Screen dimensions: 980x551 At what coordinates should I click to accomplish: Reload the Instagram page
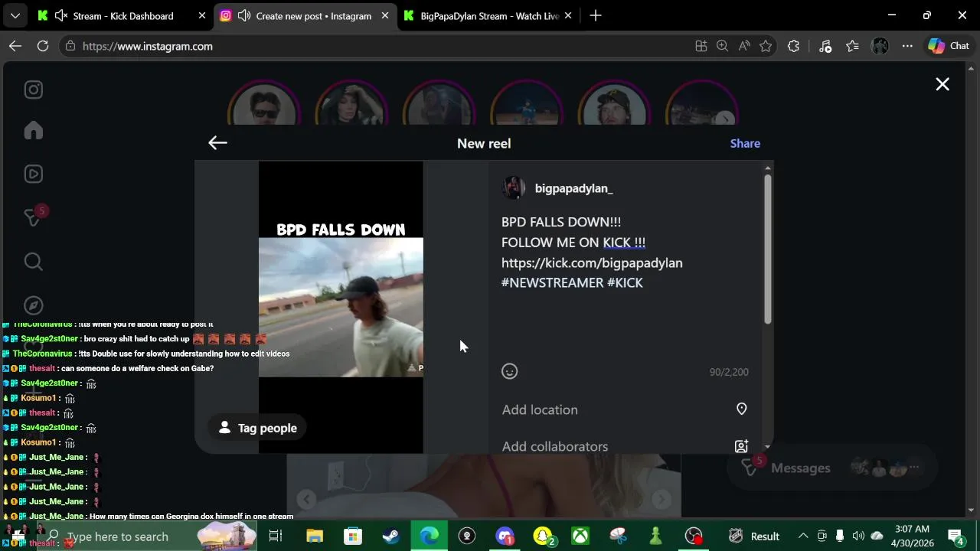click(x=43, y=46)
